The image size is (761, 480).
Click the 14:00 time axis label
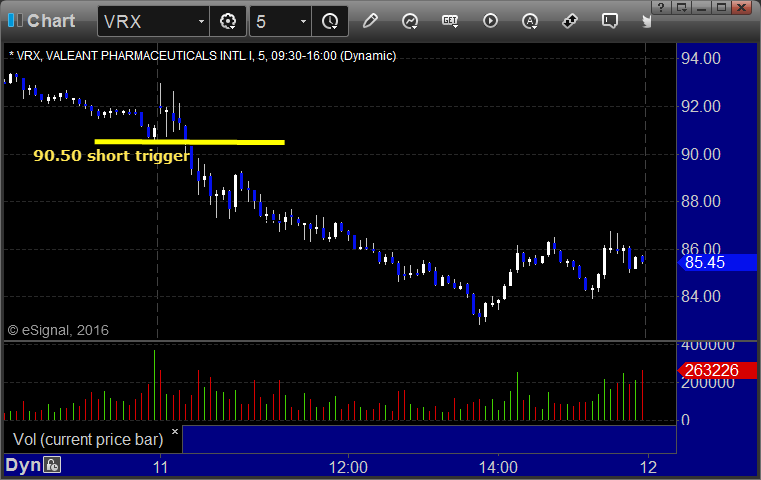point(498,467)
